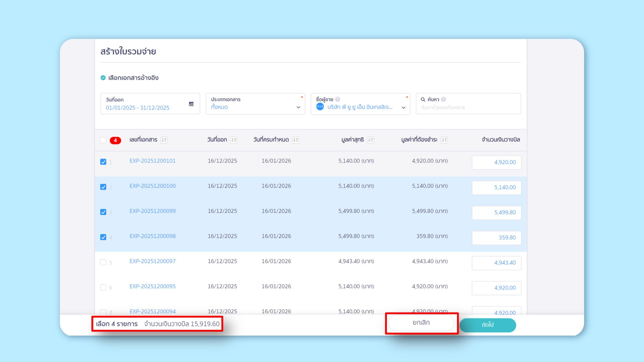Edit billing amount field showing 359.80
Image resolution: width=644 pixels, height=362 pixels.
pos(496,238)
